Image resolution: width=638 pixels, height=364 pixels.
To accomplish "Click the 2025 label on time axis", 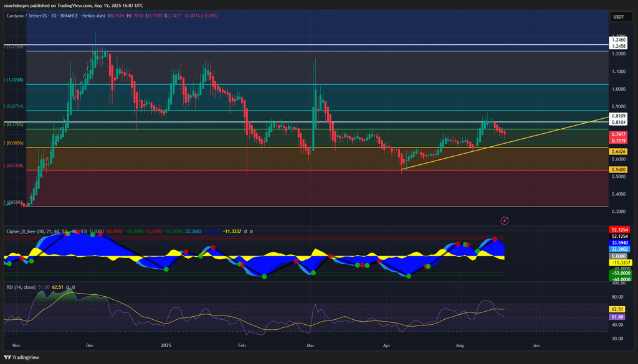I will (x=166, y=344).
